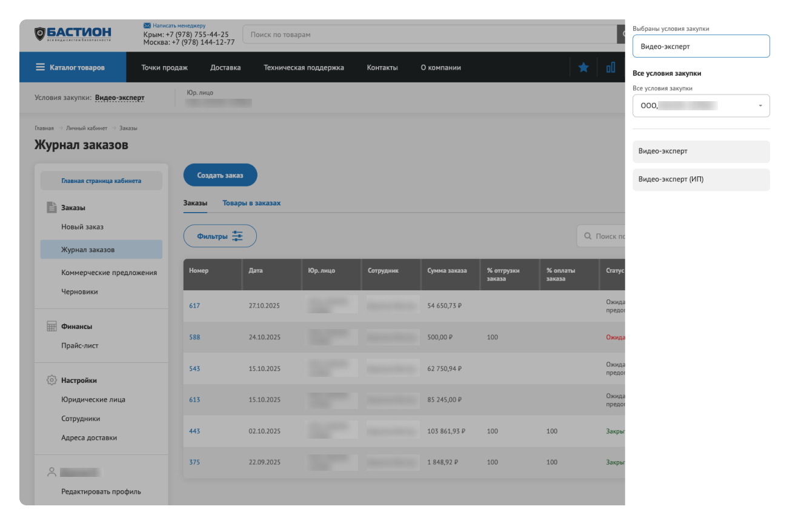This screenshot has width=807, height=532.
Task: Click the envelope icon near Написать менеджеру
Action: point(147,26)
